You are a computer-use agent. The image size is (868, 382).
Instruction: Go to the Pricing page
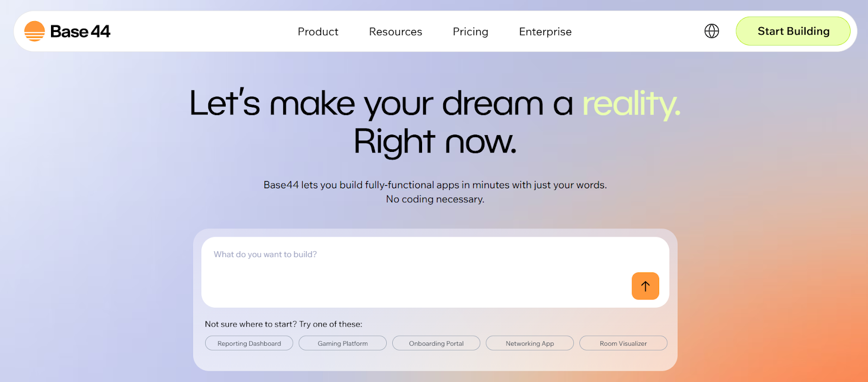(470, 32)
